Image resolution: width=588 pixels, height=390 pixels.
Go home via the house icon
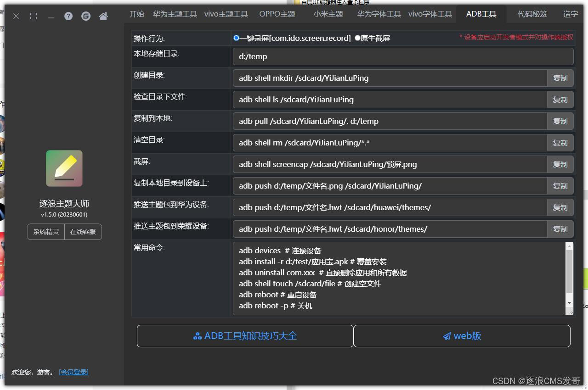point(103,16)
